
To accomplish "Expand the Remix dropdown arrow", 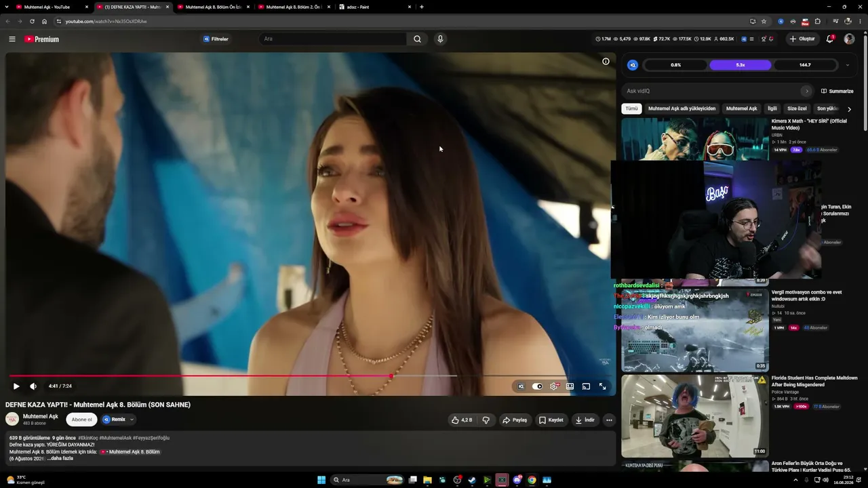I will click(x=132, y=420).
